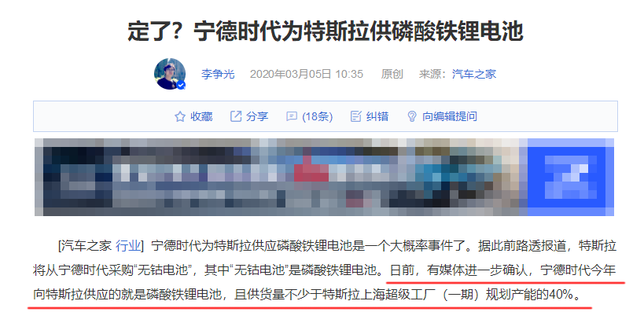This screenshot has width=644, height=323.
Task: Click the lightbulb icon for 向编辑提问
Action: pos(411,116)
